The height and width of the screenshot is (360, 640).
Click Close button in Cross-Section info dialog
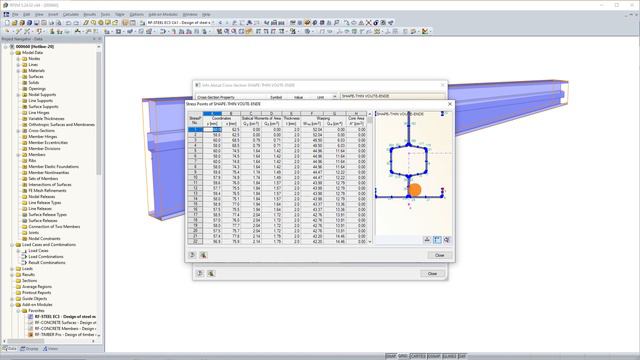coord(432,273)
